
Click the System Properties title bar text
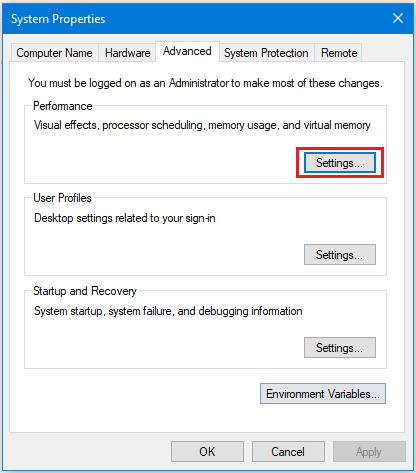(58, 19)
